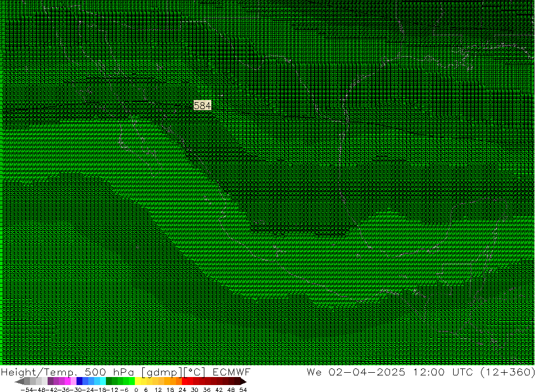Image resolution: width=535 pixels, height=392 pixels.
Task: Click the [°C] unit label
Action: pyautogui.click(x=195, y=372)
